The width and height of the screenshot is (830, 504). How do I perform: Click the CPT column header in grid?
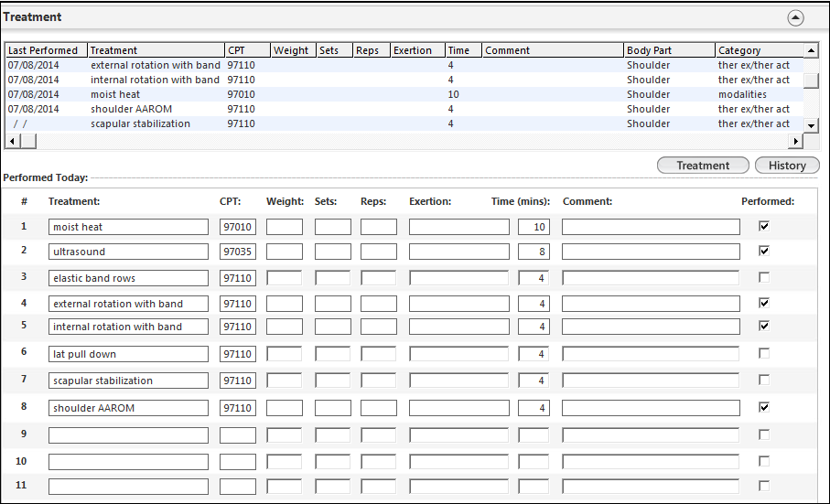click(247, 50)
